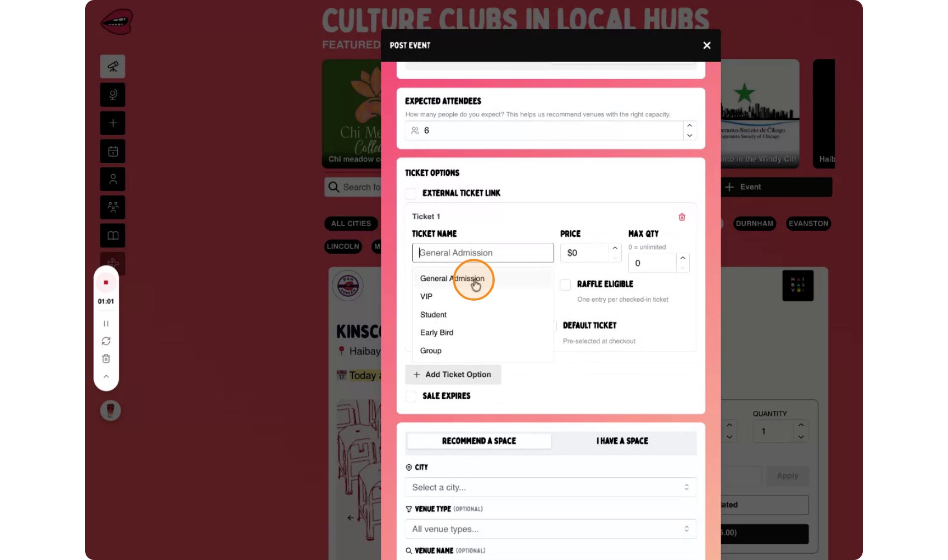Image resolution: width=948 pixels, height=560 pixels.
Task: Delete the recording with the trash icon
Action: click(106, 358)
